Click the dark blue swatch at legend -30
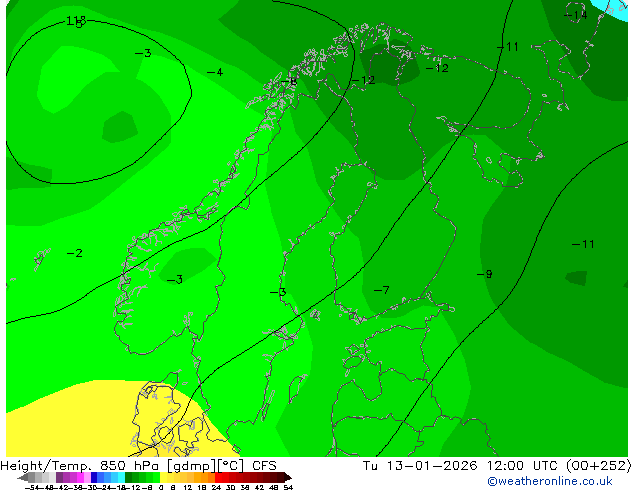The image size is (634, 490). pyautogui.click(x=94, y=477)
